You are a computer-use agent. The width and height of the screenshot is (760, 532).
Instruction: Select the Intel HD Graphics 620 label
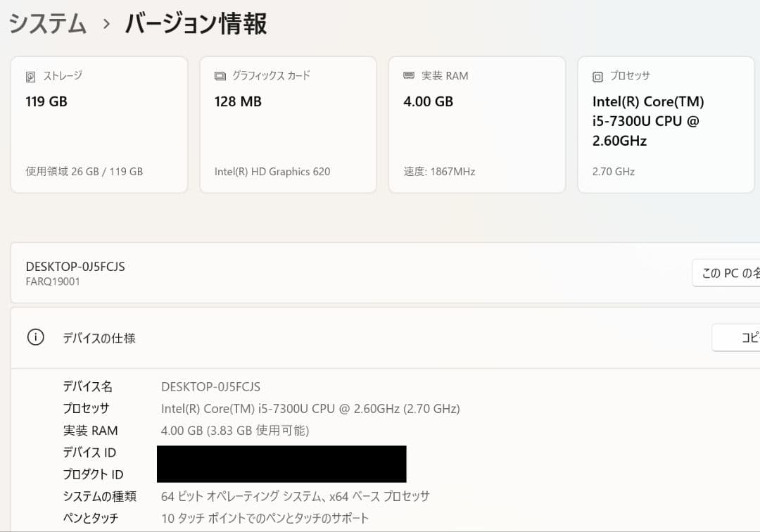[x=272, y=171]
